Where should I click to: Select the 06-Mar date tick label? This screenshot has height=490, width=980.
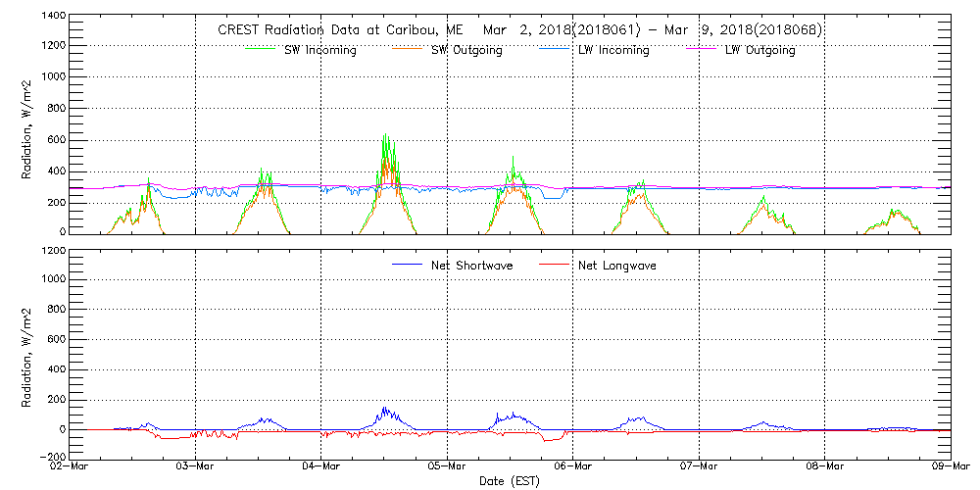pos(572,465)
